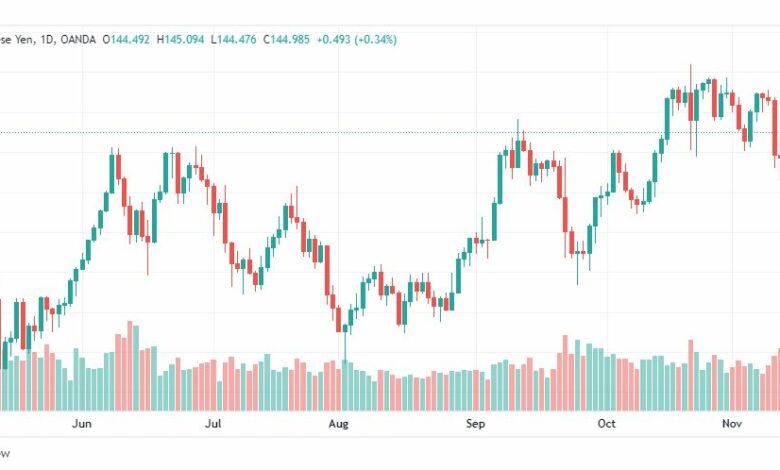Viewport: 780px width, 470px height.
Task: Click the Sep label on time axis
Action: click(475, 424)
